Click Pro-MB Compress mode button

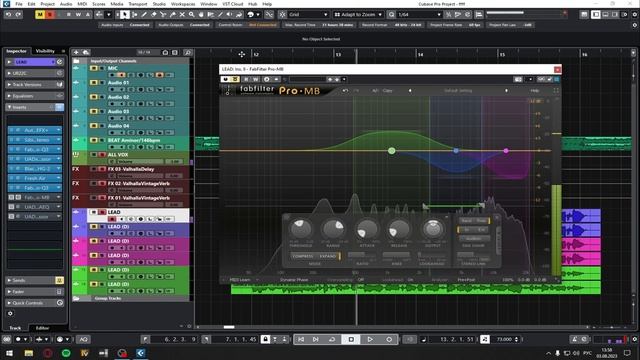[303, 256]
